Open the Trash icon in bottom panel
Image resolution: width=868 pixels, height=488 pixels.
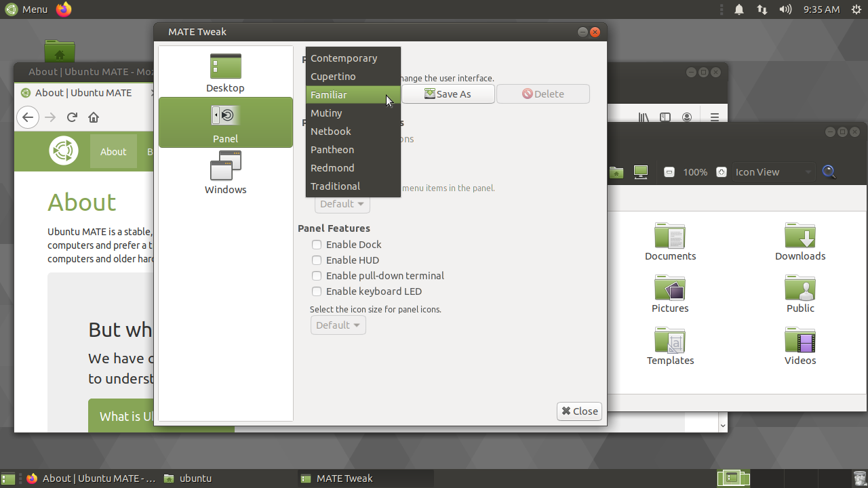[x=859, y=479]
